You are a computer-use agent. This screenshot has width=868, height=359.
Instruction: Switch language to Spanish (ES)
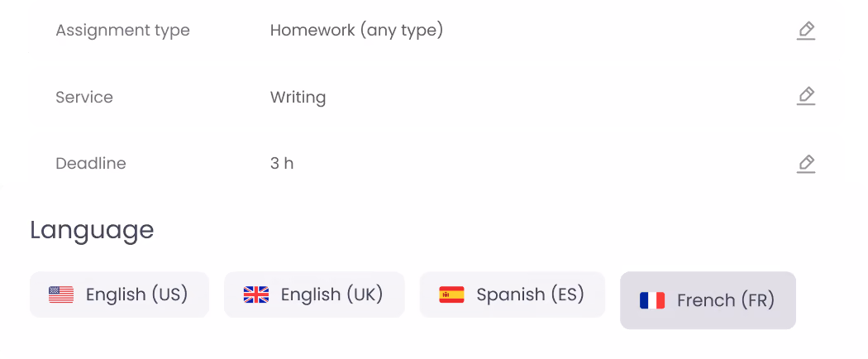pyautogui.click(x=513, y=294)
